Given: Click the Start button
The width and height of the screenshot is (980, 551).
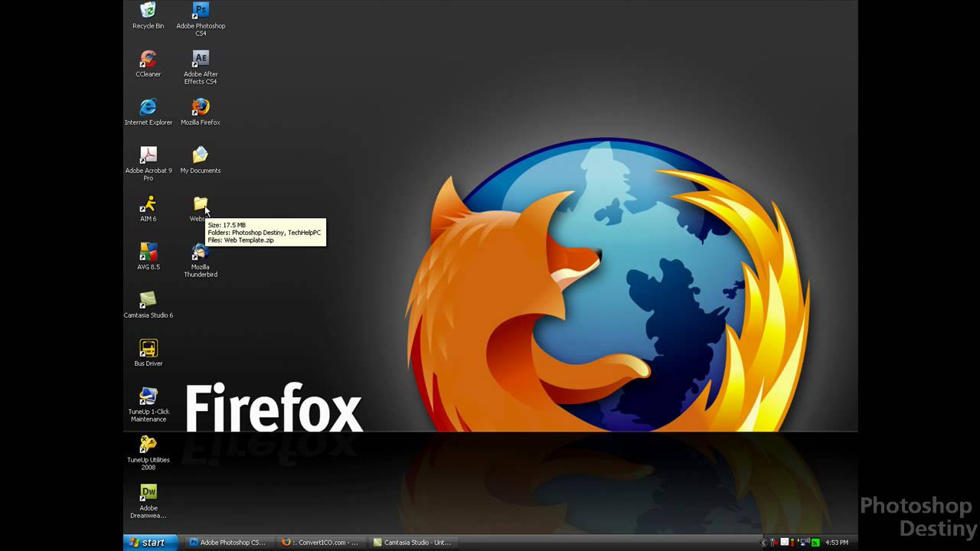Looking at the screenshot, I should click(150, 543).
